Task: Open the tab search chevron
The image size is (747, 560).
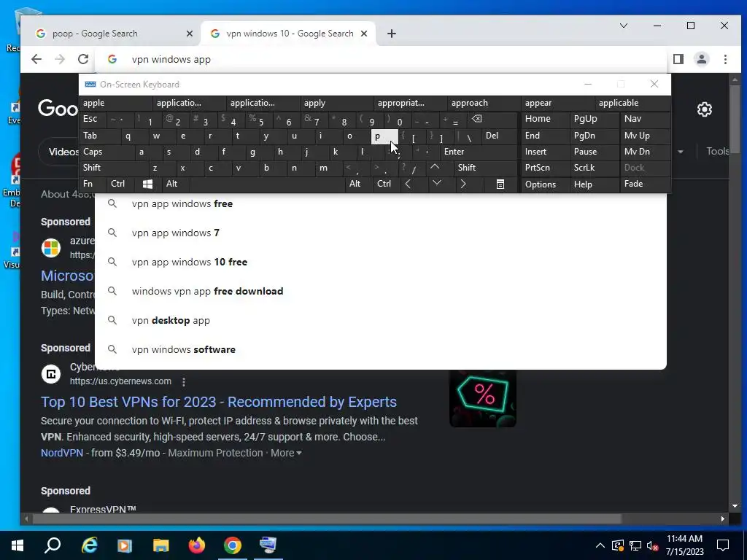Action: click(624, 26)
